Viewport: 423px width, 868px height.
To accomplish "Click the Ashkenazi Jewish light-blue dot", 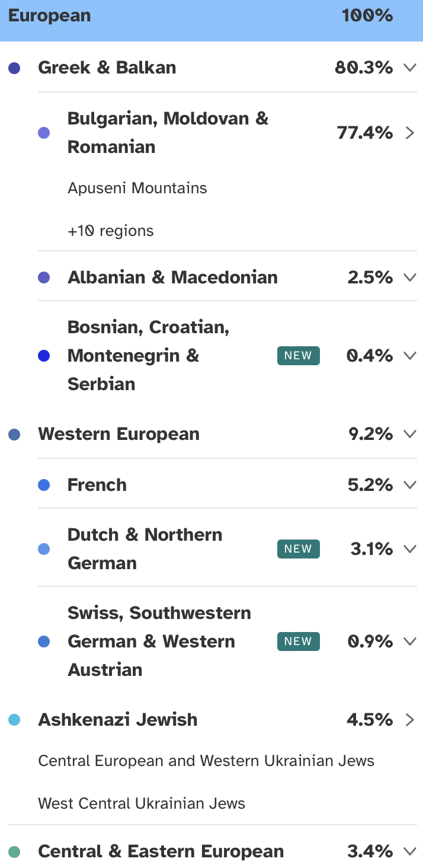I will pos(14,720).
